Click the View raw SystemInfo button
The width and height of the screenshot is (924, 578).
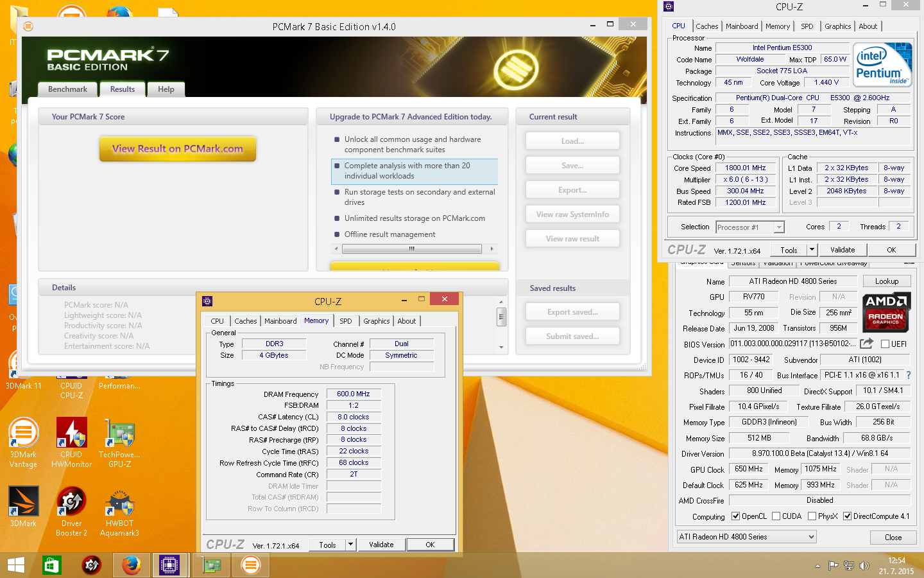click(572, 215)
